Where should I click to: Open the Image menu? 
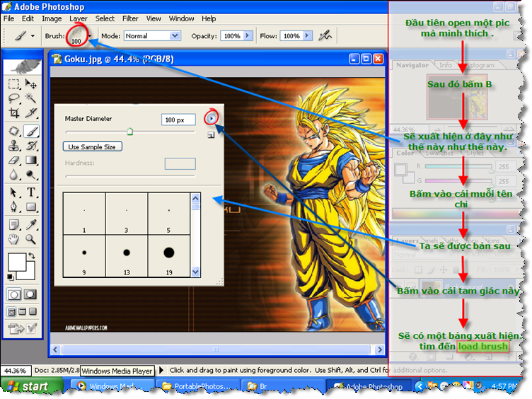coord(52,18)
